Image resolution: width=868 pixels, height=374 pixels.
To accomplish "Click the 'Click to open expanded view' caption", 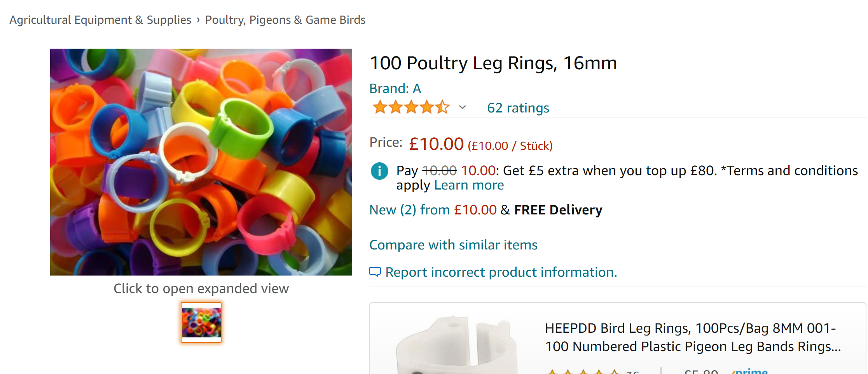I will point(201,289).
